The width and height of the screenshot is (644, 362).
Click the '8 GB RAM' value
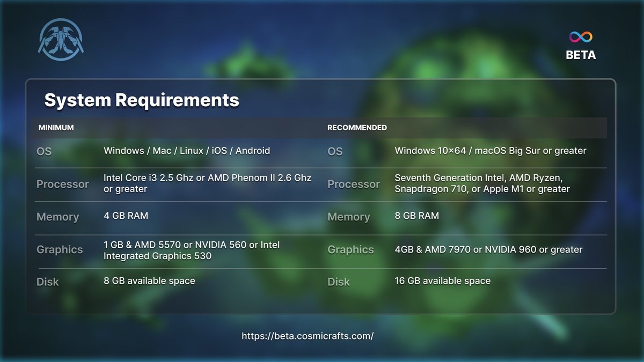(416, 216)
